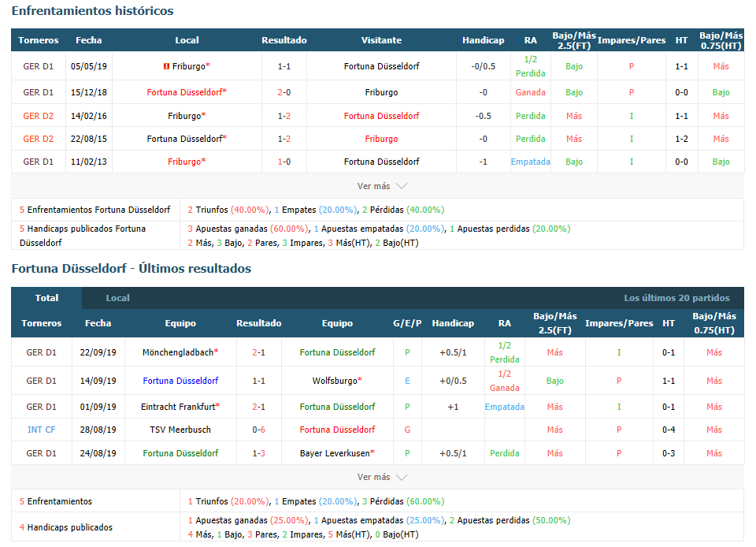Click the Enfrentamientos históricos heading
Image resolution: width=756 pixels, height=547 pixels.
[x=93, y=10]
